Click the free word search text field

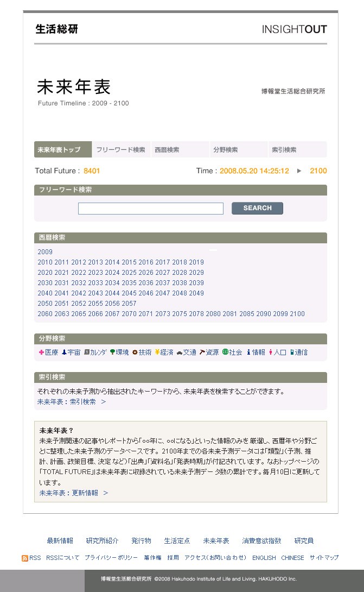(x=150, y=209)
